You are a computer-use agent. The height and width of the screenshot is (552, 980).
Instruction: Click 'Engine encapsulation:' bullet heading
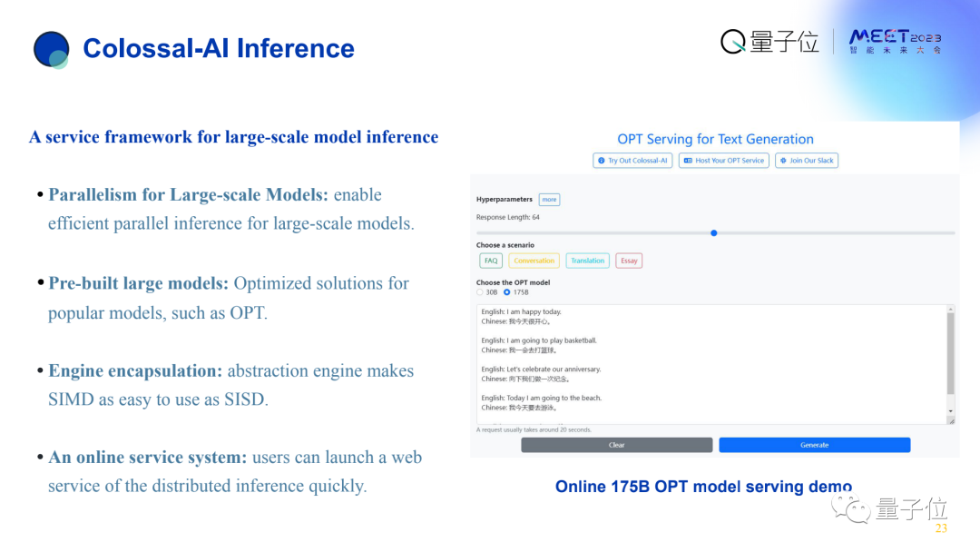click(135, 370)
